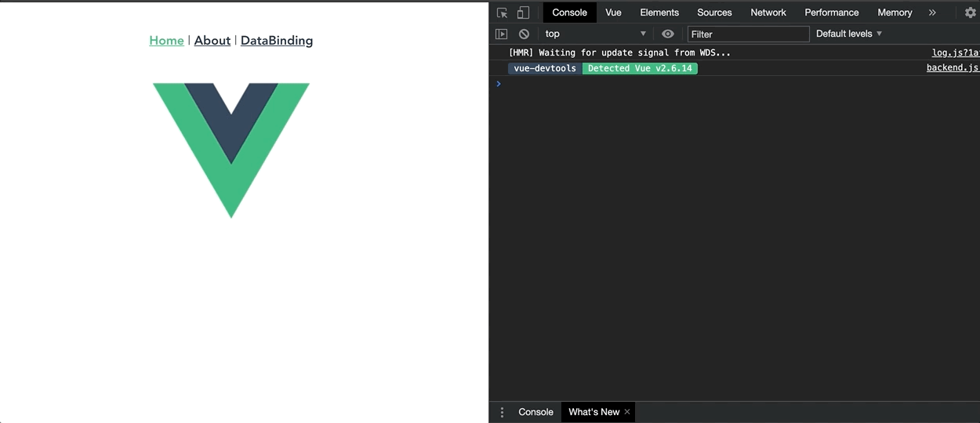Open the Memory tab
980x423 pixels.
[x=895, y=13]
